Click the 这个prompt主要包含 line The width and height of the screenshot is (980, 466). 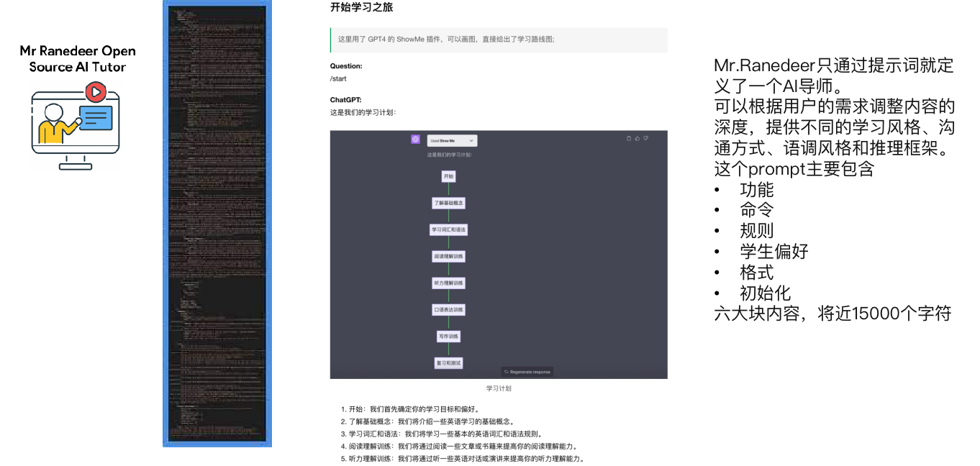(x=794, y=169)
